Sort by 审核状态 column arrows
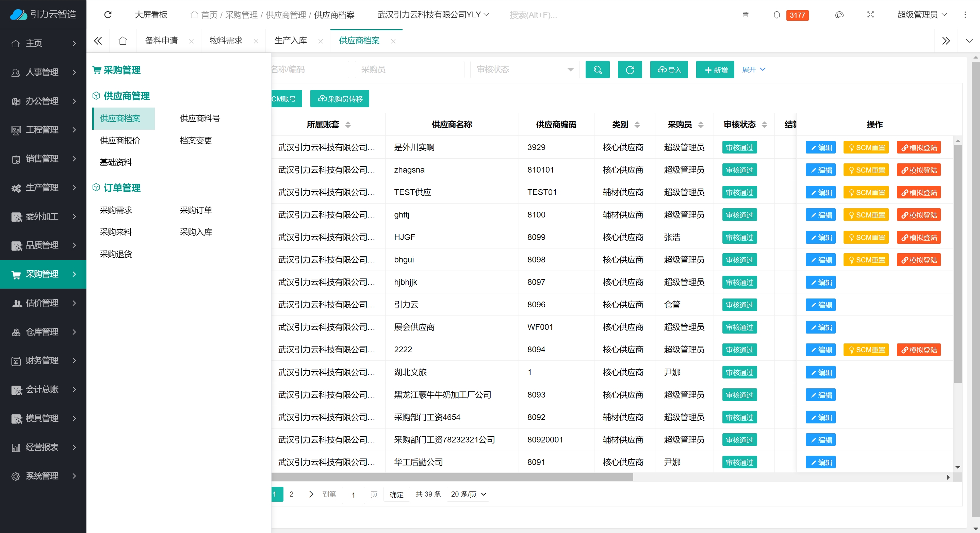The height and width of the screenshot is (533, 980). (x=764, y=125)
